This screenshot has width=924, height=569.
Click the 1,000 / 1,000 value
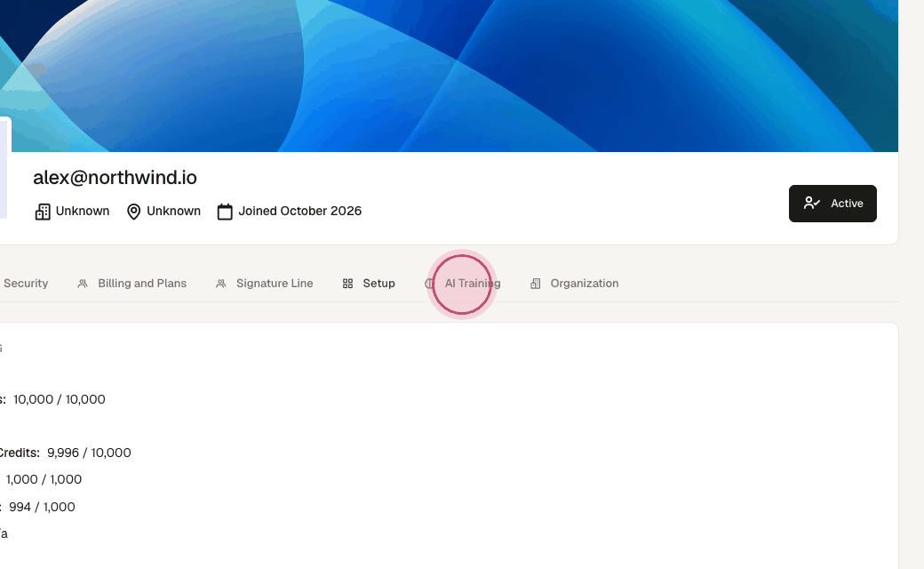coord(44,479)
